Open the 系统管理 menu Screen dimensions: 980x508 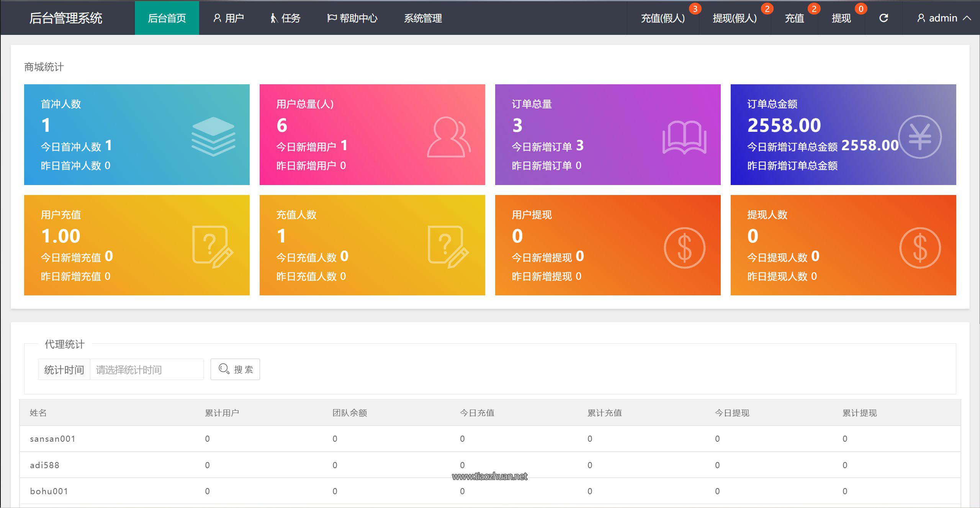(x=423, y=18)
